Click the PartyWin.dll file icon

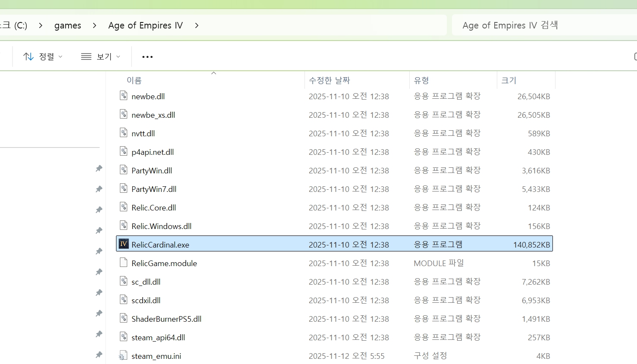coord(123,170)
